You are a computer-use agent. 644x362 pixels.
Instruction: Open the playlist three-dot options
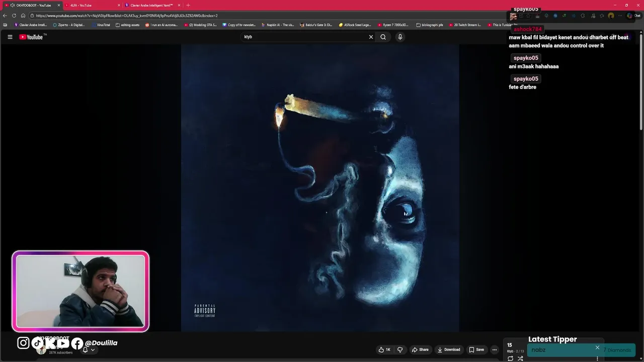pyautogui.click(x=597, y=358)
